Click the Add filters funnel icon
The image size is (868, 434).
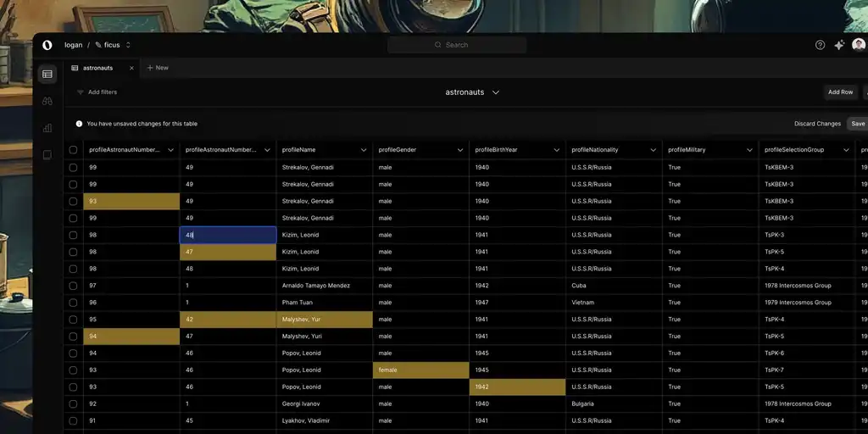click(81, 92)
